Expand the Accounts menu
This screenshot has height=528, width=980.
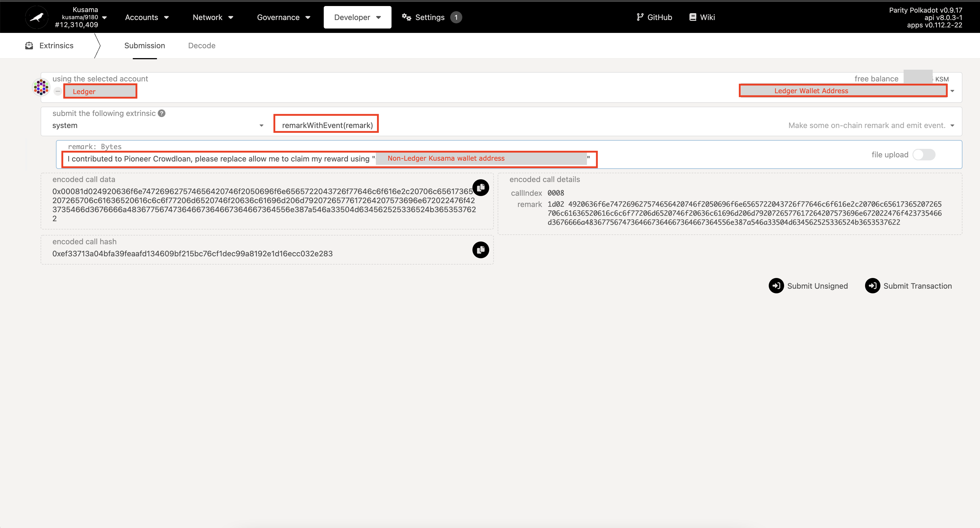tap(147, 17)
